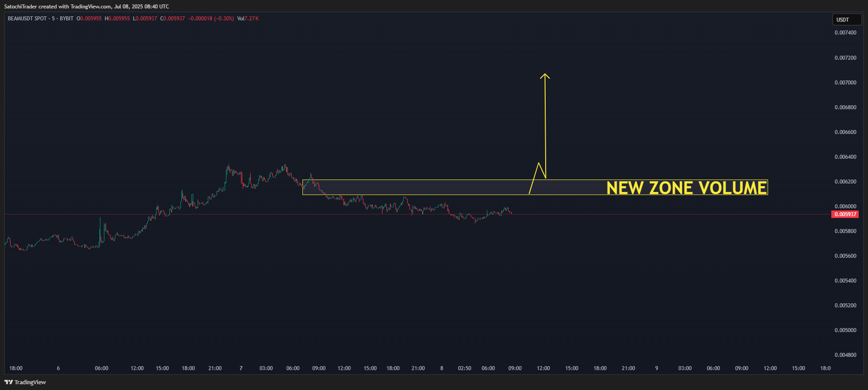The image size is (868, 390).
Task: Click the 0.005600 price axis label
Action: click(845, 256)
